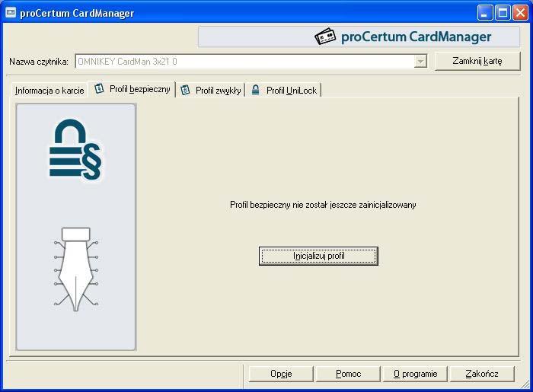Switch to Profil UniLock tab

284,91
